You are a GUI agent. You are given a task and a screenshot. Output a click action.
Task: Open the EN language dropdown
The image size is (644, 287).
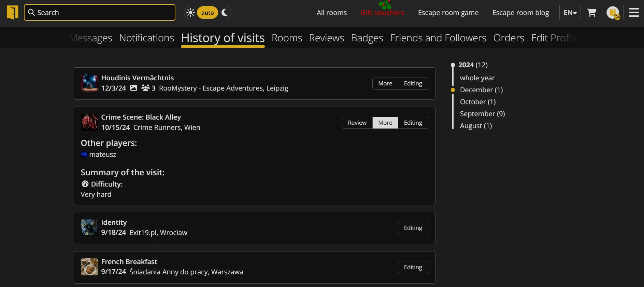point(570,13)
